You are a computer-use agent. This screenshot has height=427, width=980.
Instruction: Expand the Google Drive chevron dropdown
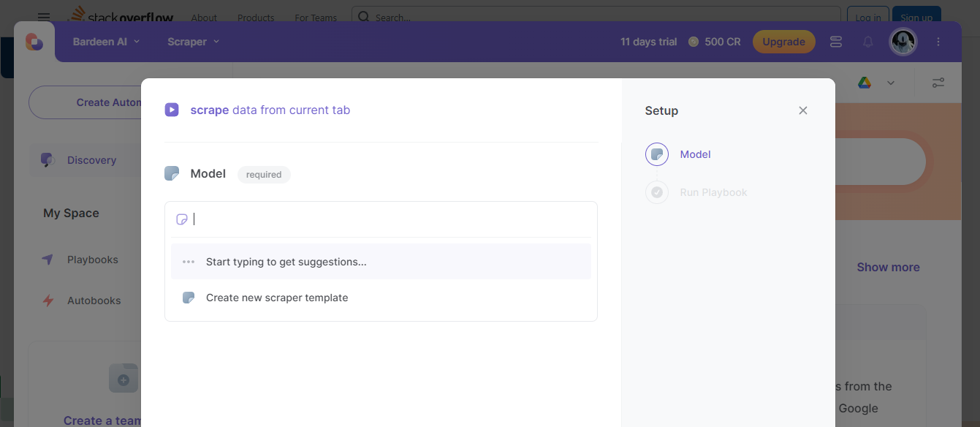[x=891, y=83]
